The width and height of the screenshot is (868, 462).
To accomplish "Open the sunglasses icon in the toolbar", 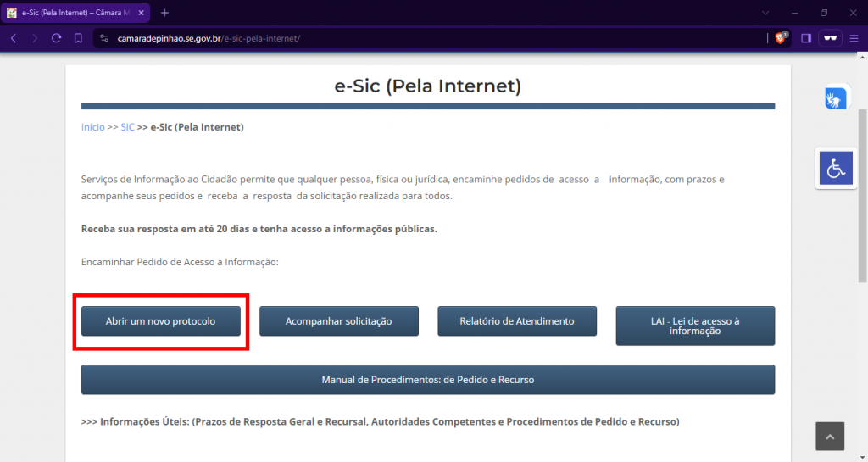I will point(831,38).
